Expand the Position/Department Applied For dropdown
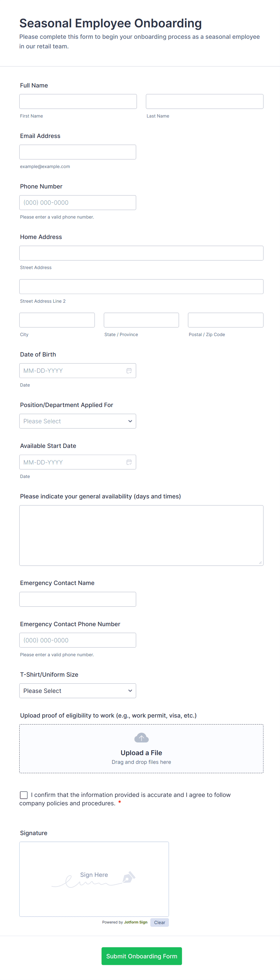280x980 pixels. coord(78,421)
